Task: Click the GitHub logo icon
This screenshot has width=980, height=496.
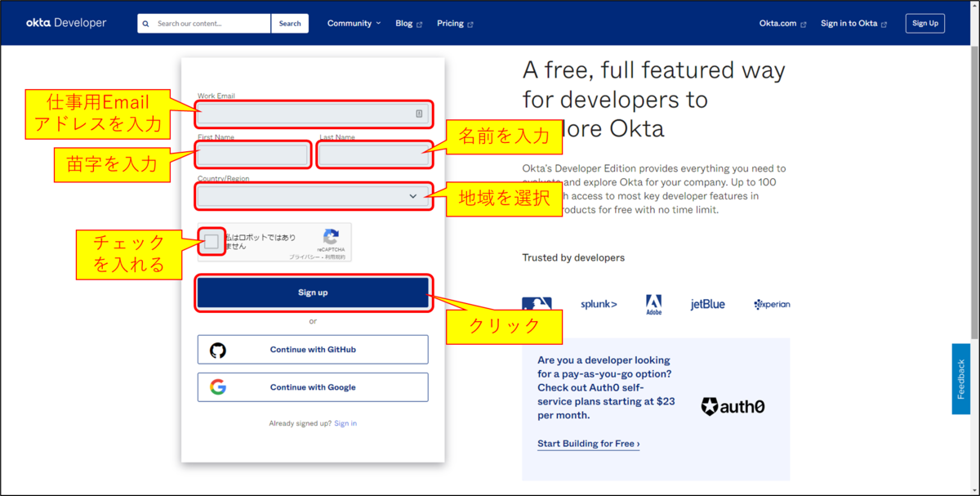Action: pos(218,350)
